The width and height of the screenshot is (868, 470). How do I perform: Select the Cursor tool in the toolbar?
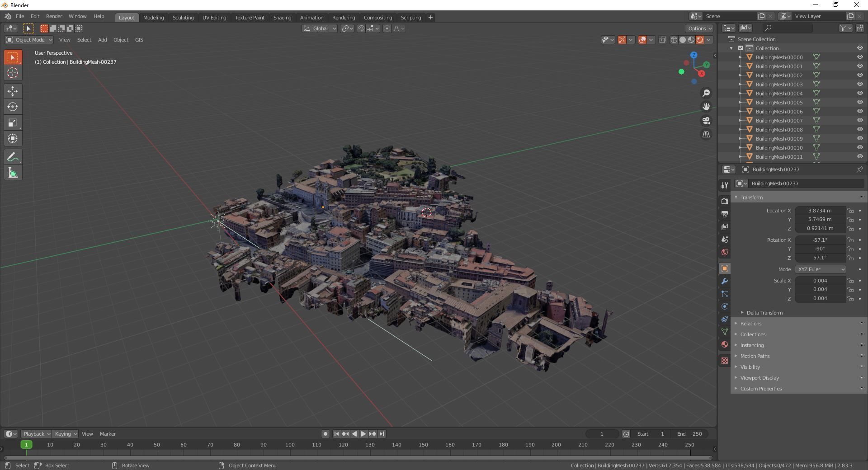(x=13, y=73)
